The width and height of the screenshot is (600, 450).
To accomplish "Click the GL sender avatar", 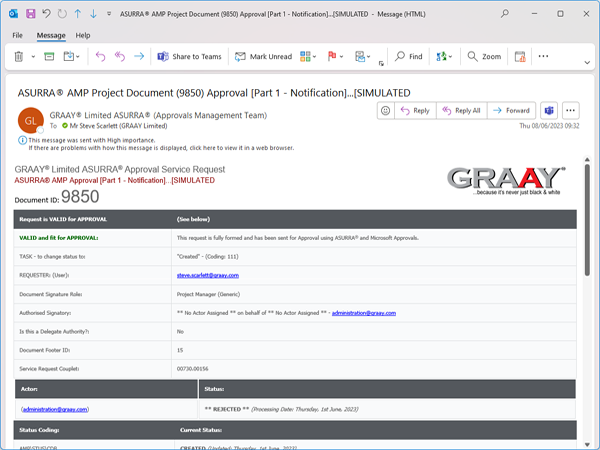I will point(31,121).
